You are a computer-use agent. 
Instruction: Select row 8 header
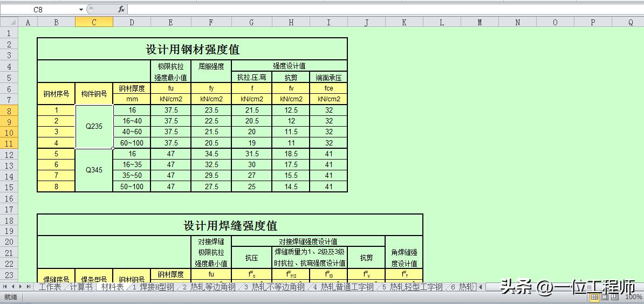pos(10,111)
